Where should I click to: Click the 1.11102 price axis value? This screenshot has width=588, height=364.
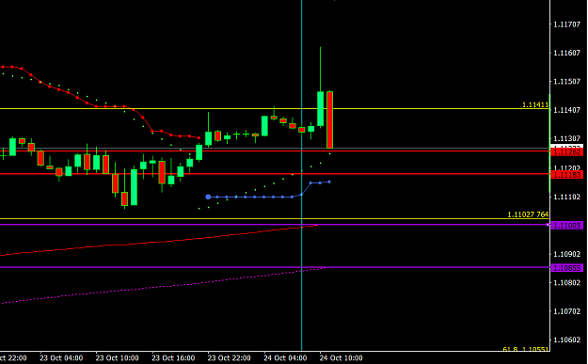pyautogui.click(x=567, y=197)
